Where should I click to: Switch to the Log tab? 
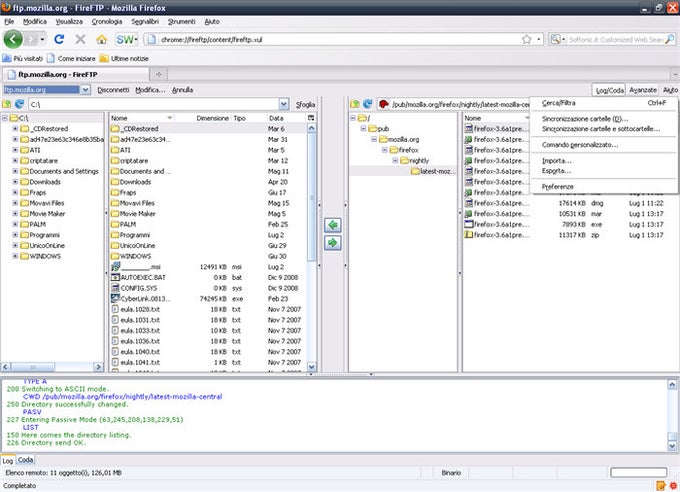point(8,460)
